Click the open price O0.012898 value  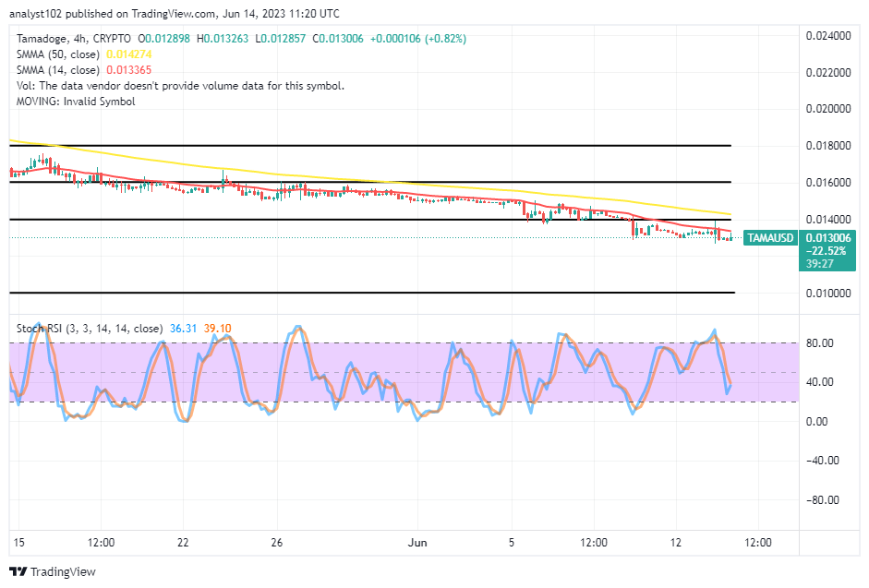[x=164, y=39]
